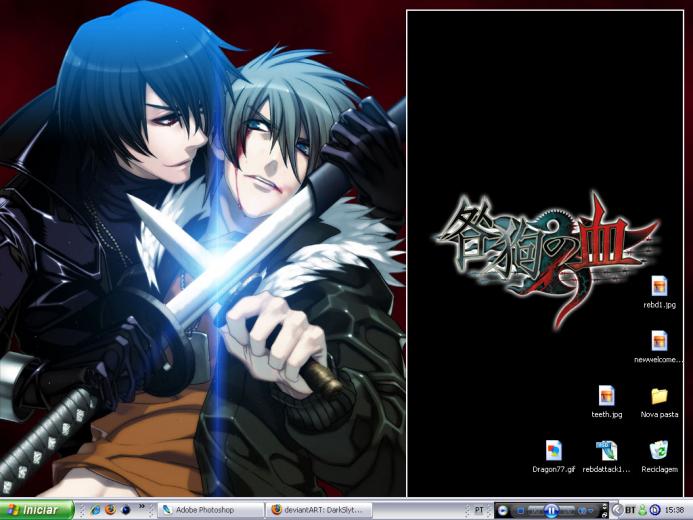Select the Dragon77.gif desktop file
The image size is (693, 520).
tap(553, 457)
